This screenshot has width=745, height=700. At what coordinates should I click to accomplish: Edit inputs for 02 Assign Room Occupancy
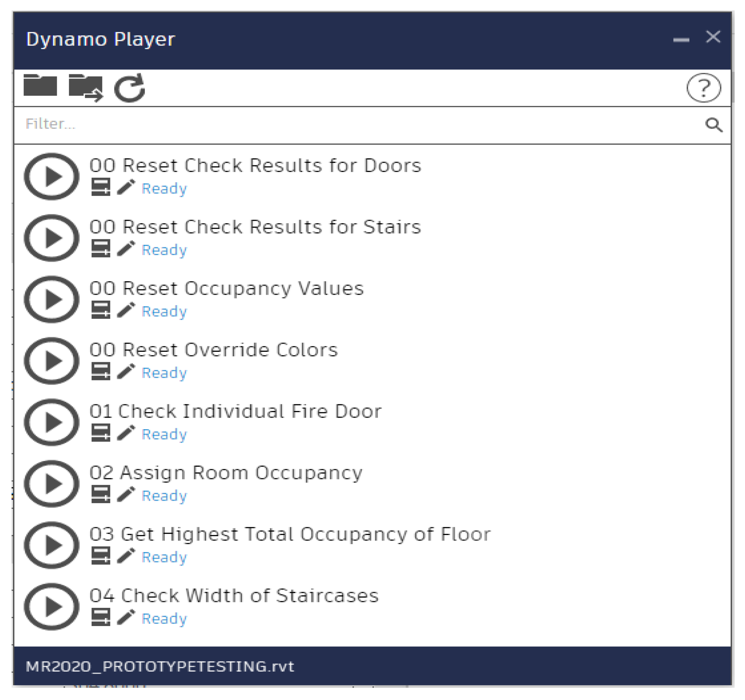pyautogui.click(x=100, y=494)
